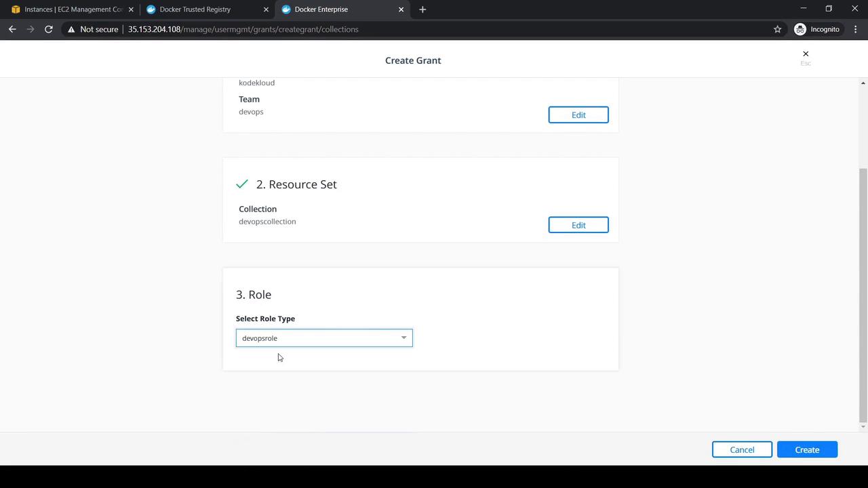The image size is (868, 488).
Task: Click the devops team name
Action: tap(251, 112)
